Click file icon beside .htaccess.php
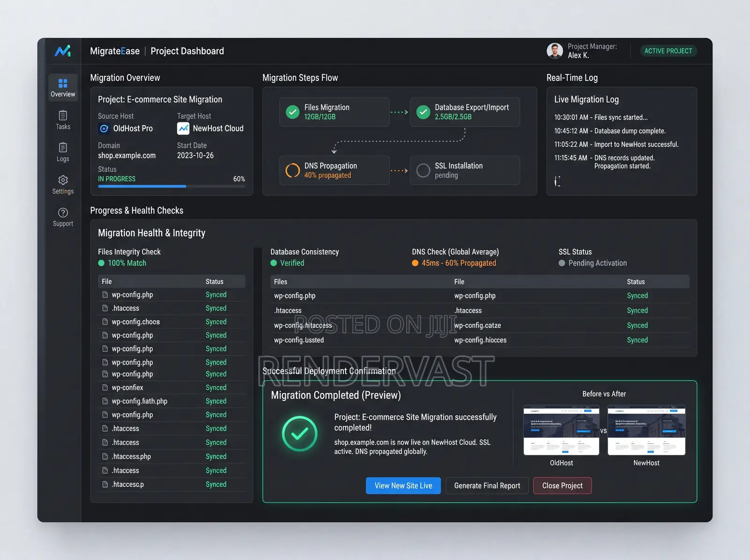750x560 pixels. pyautogui.click(x=105, y=456)
